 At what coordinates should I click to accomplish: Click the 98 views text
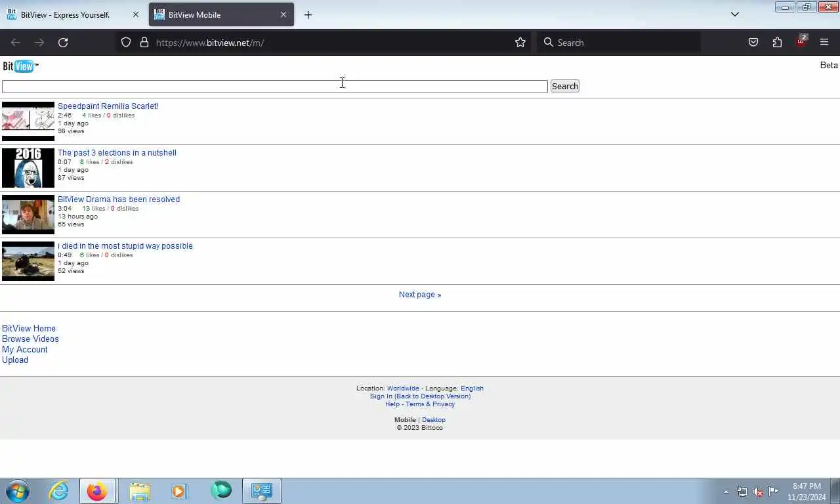[71, 131]
